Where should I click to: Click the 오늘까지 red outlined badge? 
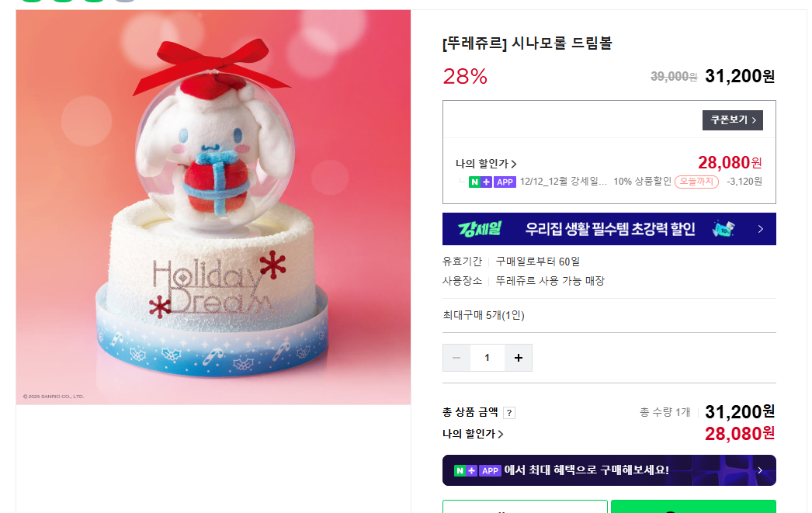(696, 182)
